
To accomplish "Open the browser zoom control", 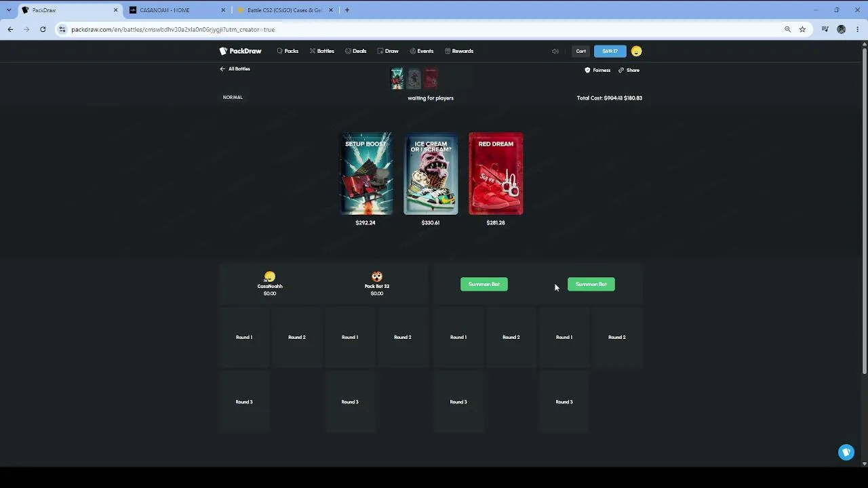I will 787,29.
